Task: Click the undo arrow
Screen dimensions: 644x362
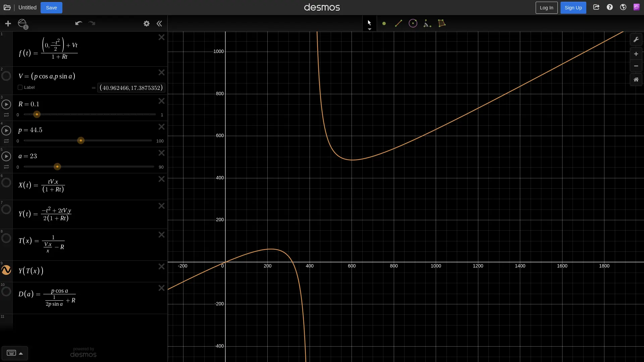Action: click(78, 23)
